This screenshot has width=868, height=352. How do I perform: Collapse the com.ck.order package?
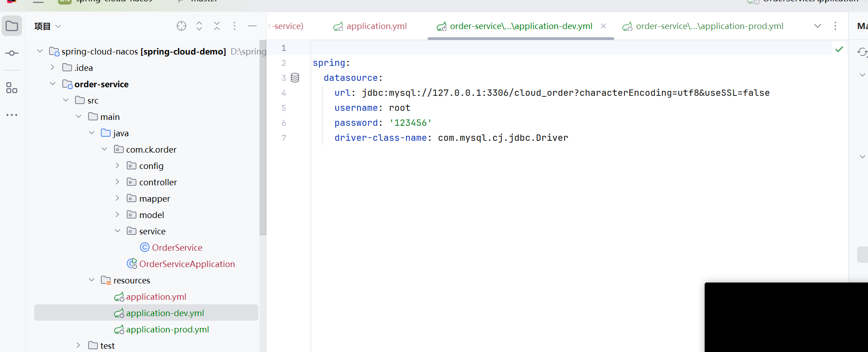104,149
